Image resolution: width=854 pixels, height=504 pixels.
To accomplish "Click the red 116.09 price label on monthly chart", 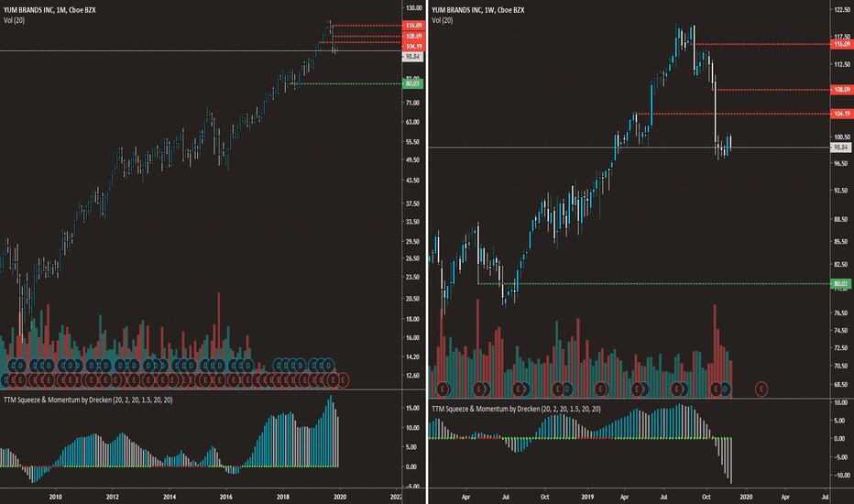I will click(413, 26).
